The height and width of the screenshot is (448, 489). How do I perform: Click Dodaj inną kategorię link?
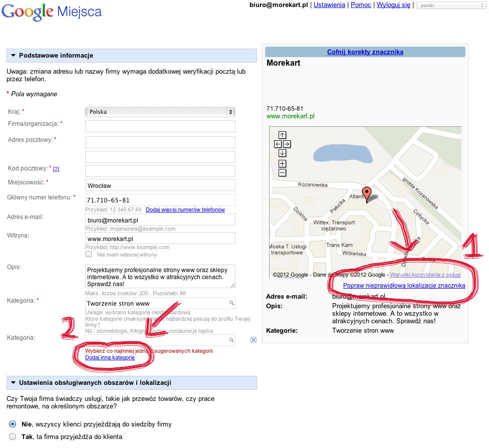click(x=110, y=357)
